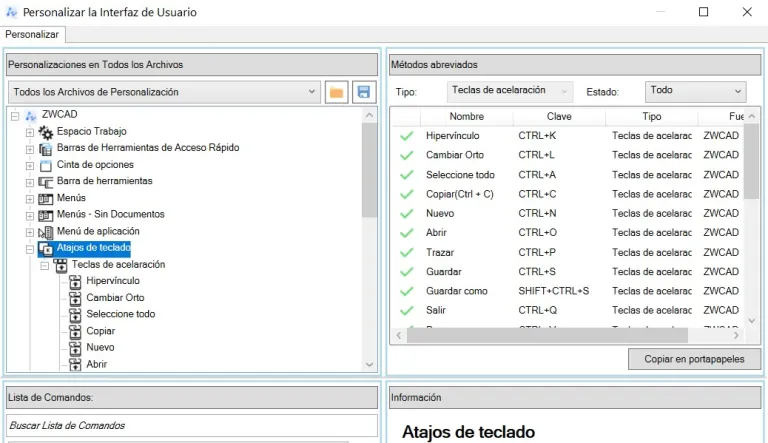Click the CTRL+A key cell
The height and width of the screenshot is (443, 768).
pos(537,175)
